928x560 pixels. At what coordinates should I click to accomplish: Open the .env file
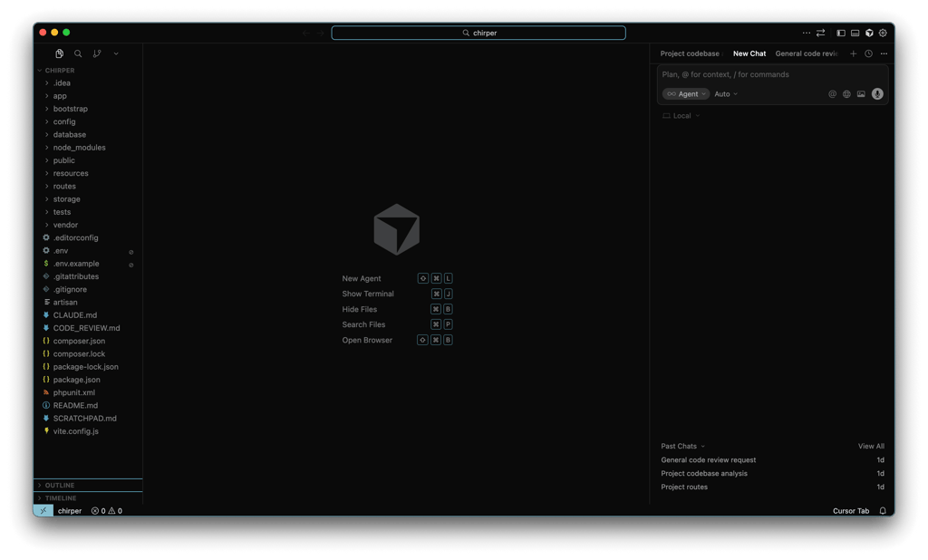[88, 251]
